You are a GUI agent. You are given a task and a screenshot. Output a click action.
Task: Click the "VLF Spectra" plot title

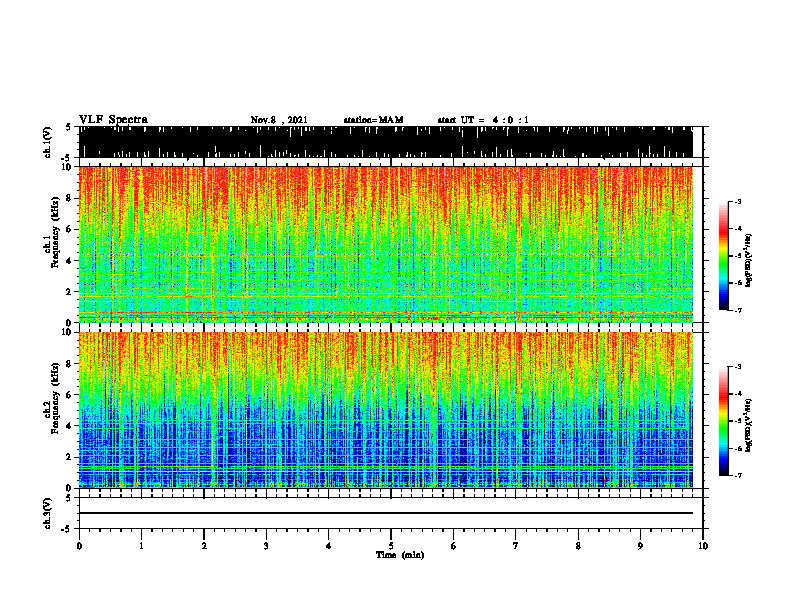tap(113, 120)
